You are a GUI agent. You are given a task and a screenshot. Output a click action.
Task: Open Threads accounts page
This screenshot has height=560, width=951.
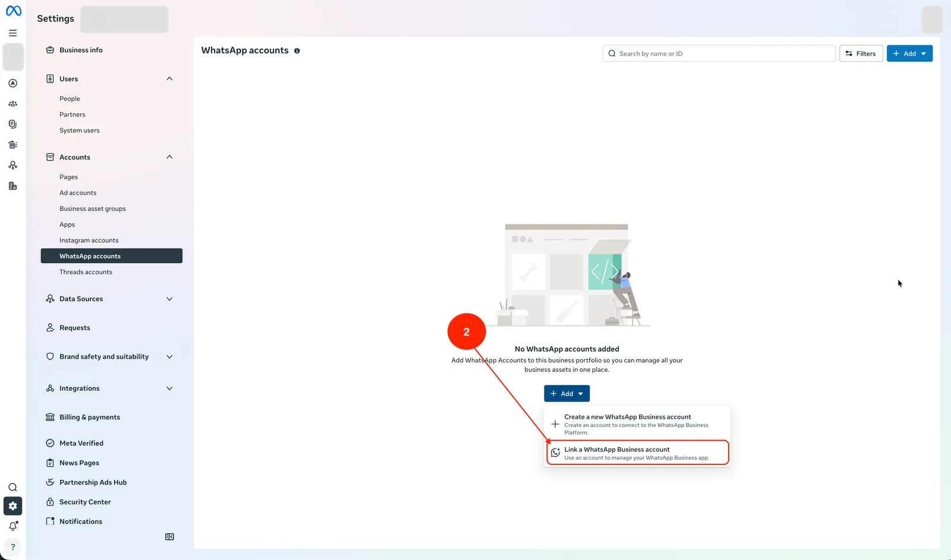[x=86, y=272]
